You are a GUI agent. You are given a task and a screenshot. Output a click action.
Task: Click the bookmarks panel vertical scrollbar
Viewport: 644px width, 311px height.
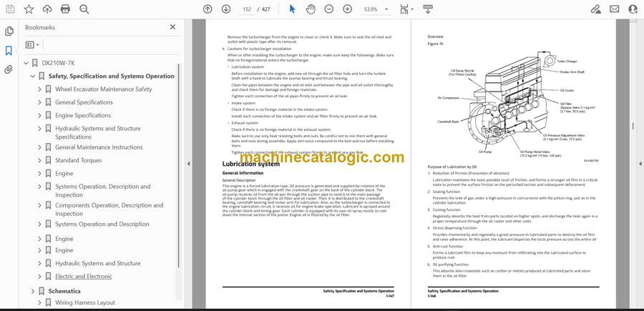coord(179,165)
